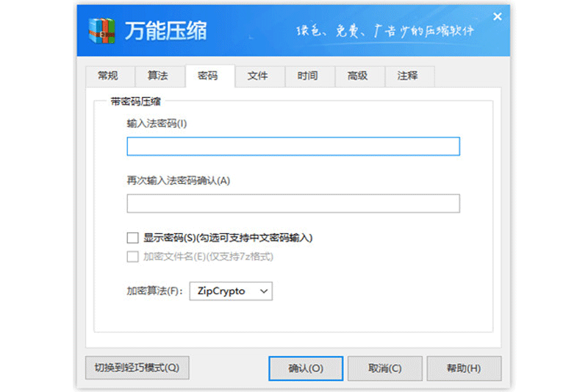Switch to the 时间 tab
This screenshot has width=588, height=392.
coord(308,76)
